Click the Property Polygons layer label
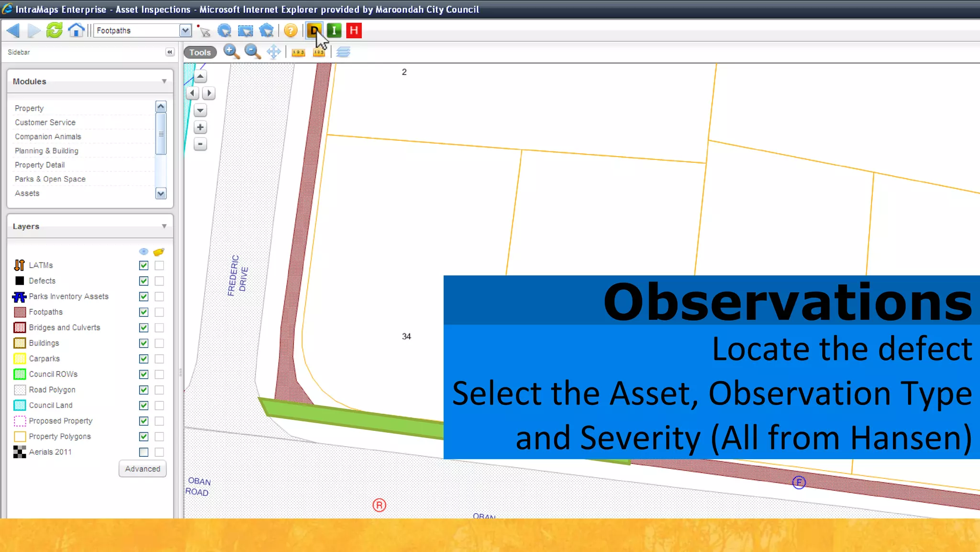Viewport: 980px width, 552px height. pyautogui.click(x=60, y=437)
